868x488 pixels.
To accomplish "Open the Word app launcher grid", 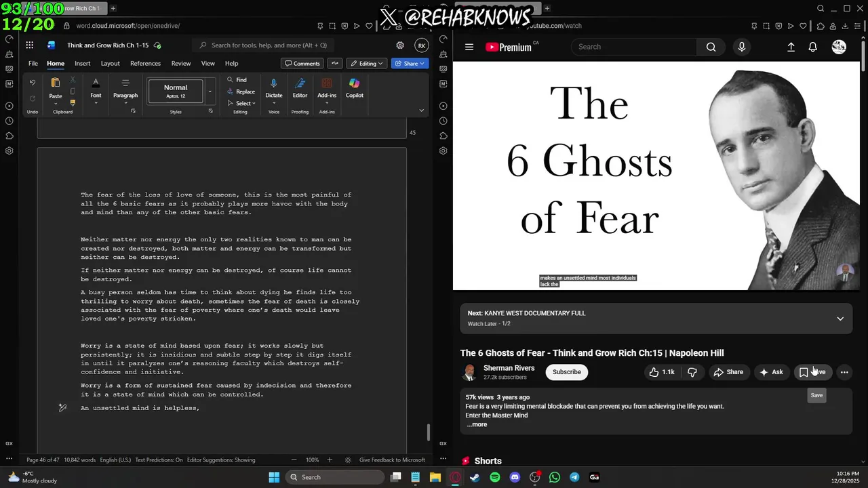I will click(30, 45).
